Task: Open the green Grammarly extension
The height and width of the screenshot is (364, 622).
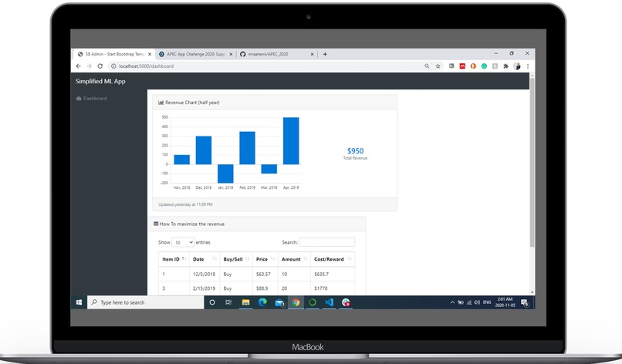Action: (484, 66)
